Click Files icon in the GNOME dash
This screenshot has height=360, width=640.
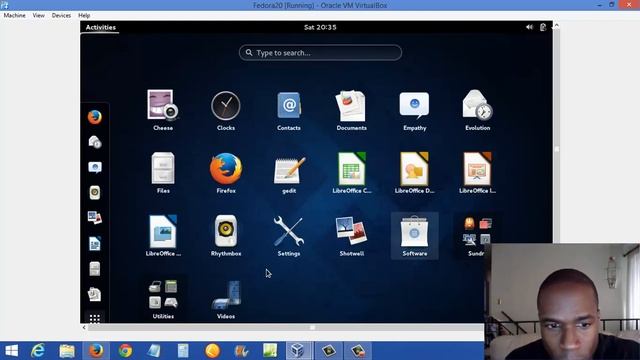point(95,269)
